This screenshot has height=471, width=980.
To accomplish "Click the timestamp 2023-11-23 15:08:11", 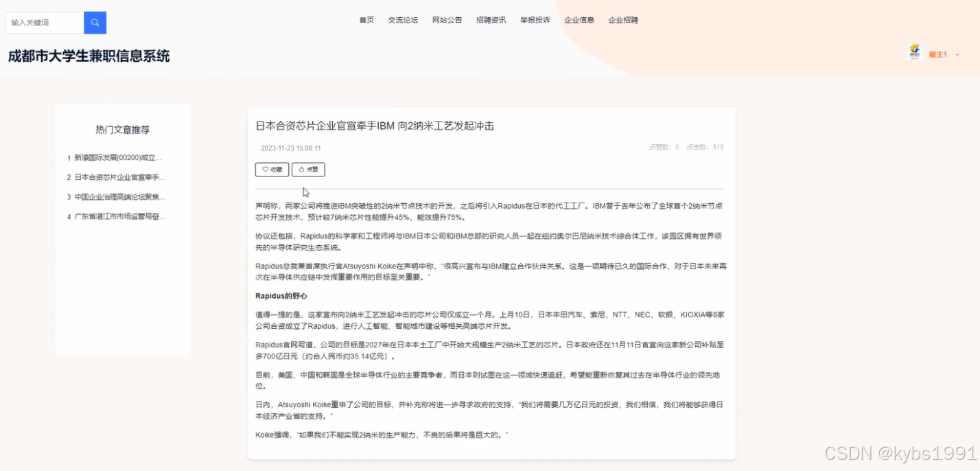I will pos(290,148).
